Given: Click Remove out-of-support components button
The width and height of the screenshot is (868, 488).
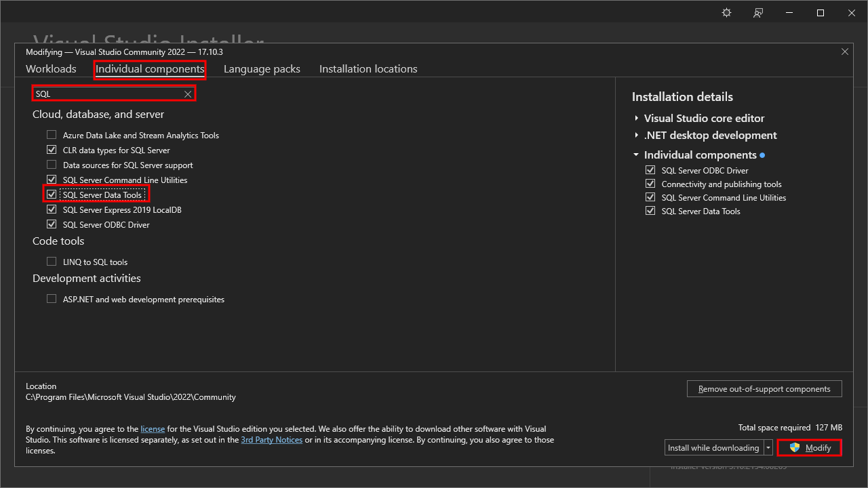Looking at the screenshot, I should (x=764, y=389).
